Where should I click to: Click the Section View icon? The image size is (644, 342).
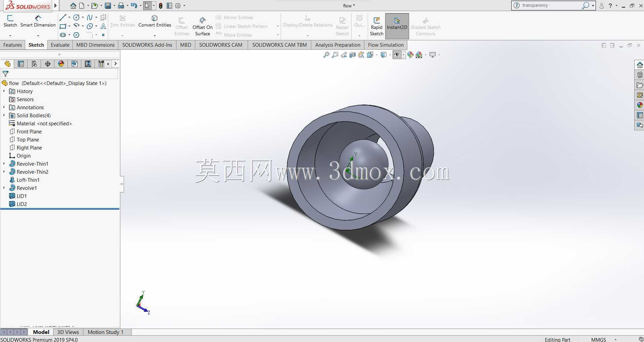353,55
